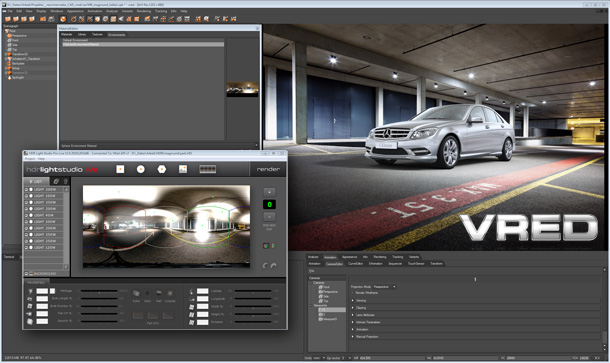Click the delete light trash icon
The width and height of the screenshot is (610, 363).
coord(65,181)
